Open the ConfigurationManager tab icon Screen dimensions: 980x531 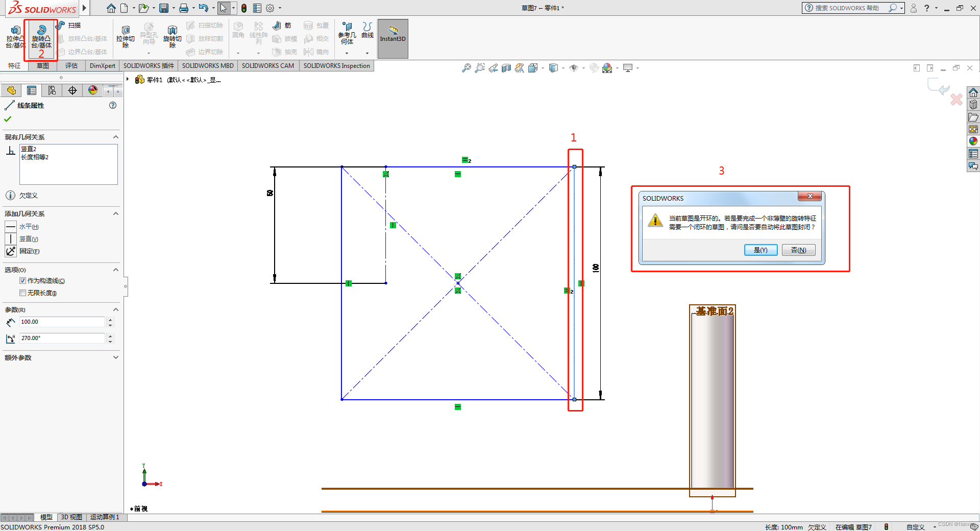[x=52, y=91]
